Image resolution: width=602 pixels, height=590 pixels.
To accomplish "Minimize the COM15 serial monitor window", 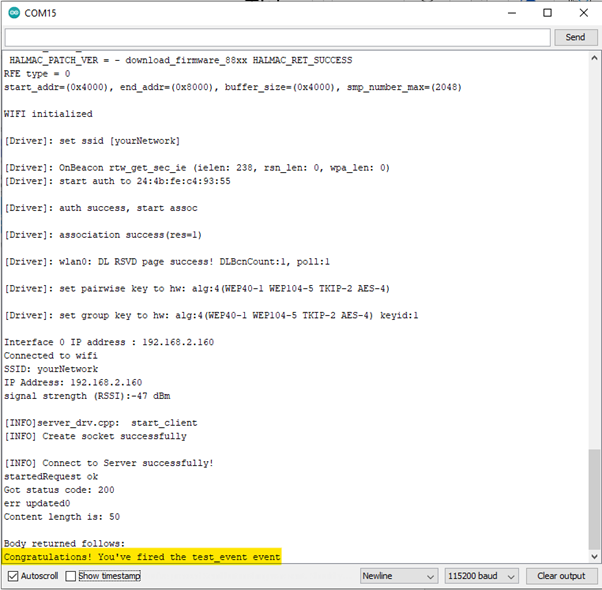I will [510, 13].
